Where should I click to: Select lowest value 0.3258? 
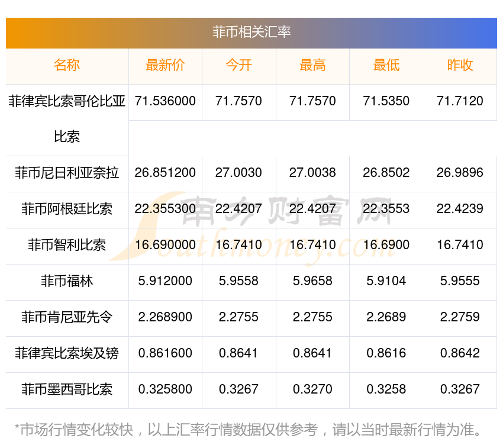click(x=386, y=389)
